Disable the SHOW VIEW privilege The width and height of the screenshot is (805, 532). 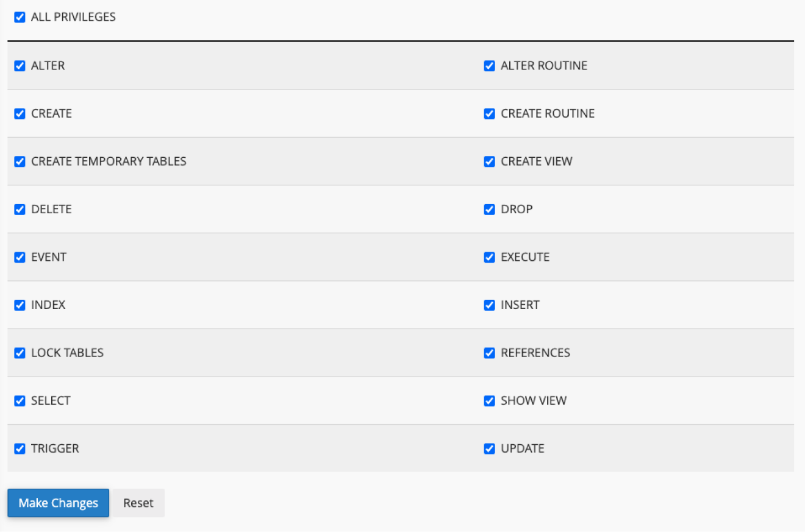tap(489, 400)
